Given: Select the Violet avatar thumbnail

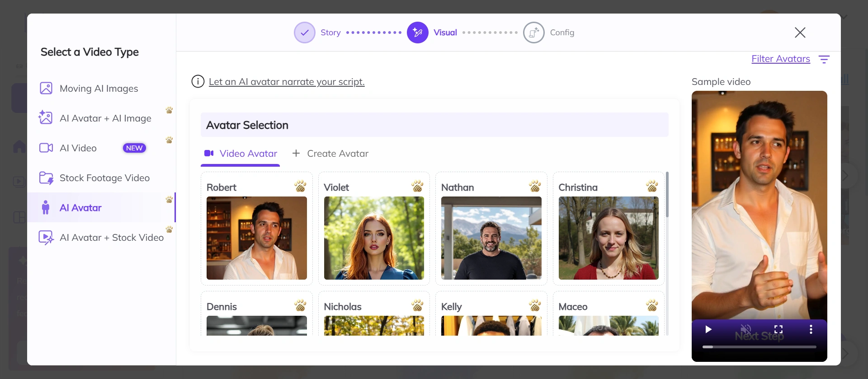Looking at the screenshot, I should 374,238.
